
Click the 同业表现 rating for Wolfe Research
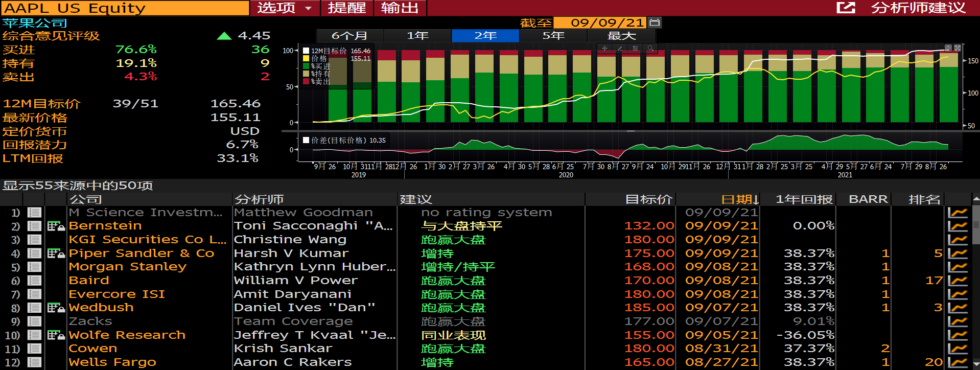453,335
